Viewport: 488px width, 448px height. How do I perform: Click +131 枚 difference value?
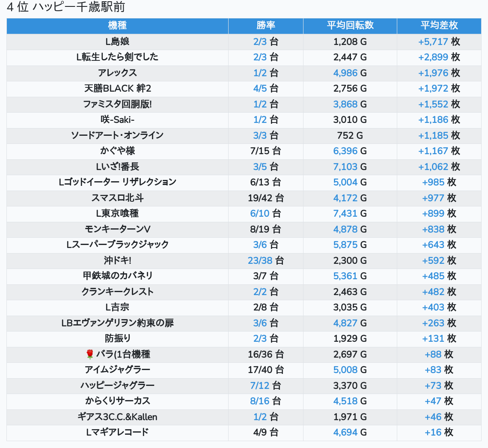439,338
